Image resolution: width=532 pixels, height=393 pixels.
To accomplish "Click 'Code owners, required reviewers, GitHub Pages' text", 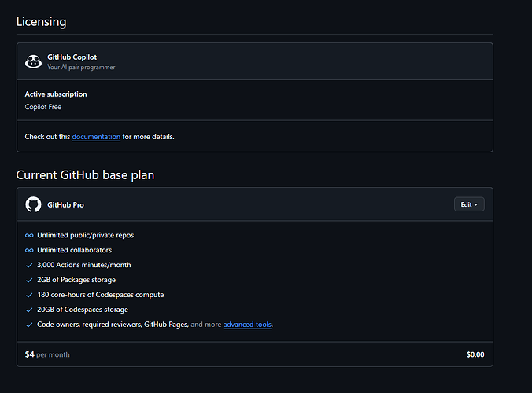I will point(113,325).
